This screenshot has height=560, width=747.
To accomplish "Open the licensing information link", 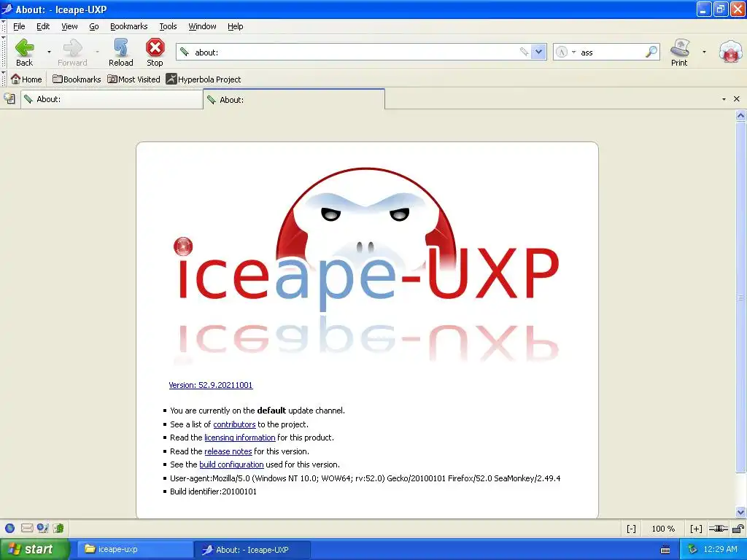I will tap(239, 437).
